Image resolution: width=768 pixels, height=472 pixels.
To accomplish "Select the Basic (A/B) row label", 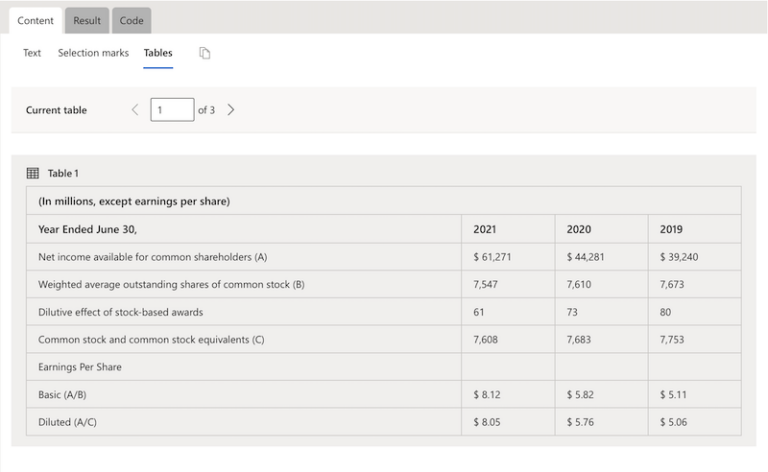I will pos(62,395).
